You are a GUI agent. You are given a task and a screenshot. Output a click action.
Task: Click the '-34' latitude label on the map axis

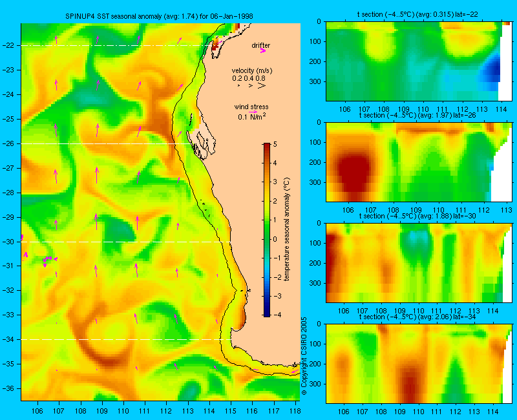pyautogui.click(x=9, y=340)
